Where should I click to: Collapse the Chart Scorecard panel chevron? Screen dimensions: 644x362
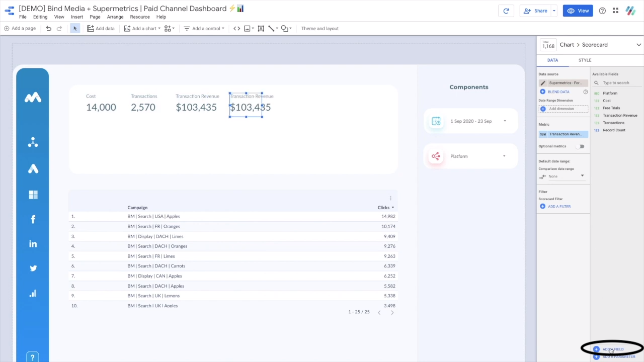638,45
